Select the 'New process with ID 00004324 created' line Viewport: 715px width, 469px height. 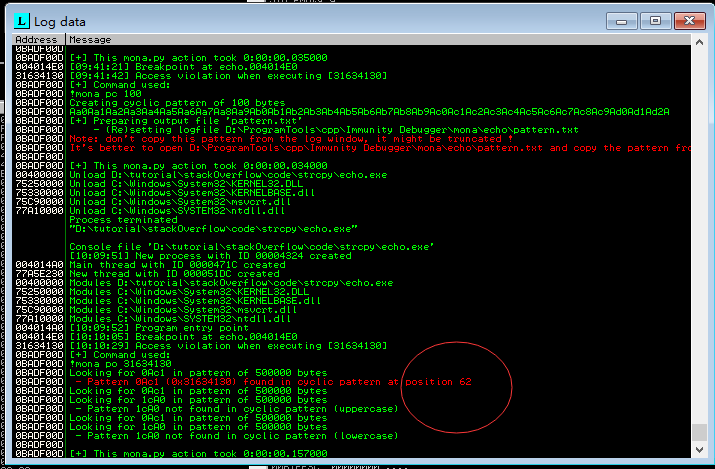pyautogui.click(x=210, y=256)
